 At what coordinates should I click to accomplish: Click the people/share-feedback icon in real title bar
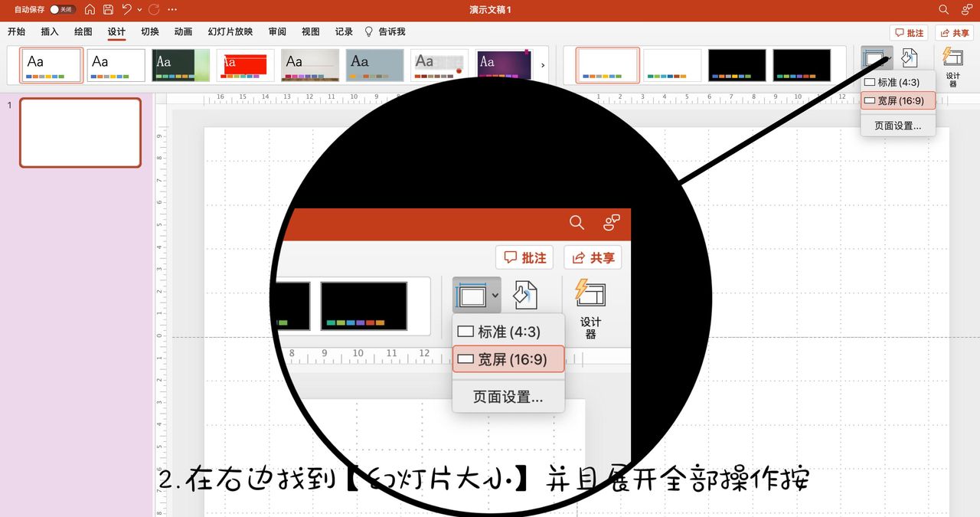click(966, 10)
